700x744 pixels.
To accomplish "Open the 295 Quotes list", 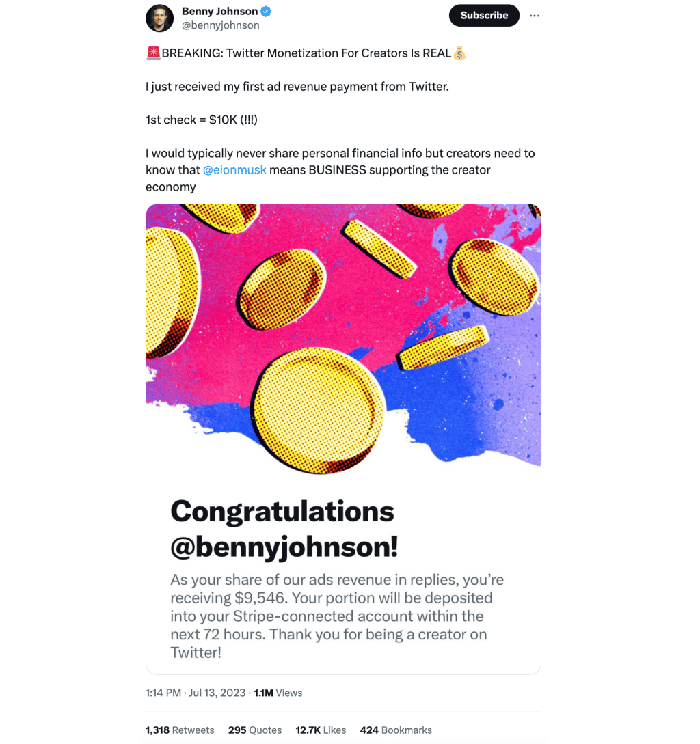I will 255,730.
